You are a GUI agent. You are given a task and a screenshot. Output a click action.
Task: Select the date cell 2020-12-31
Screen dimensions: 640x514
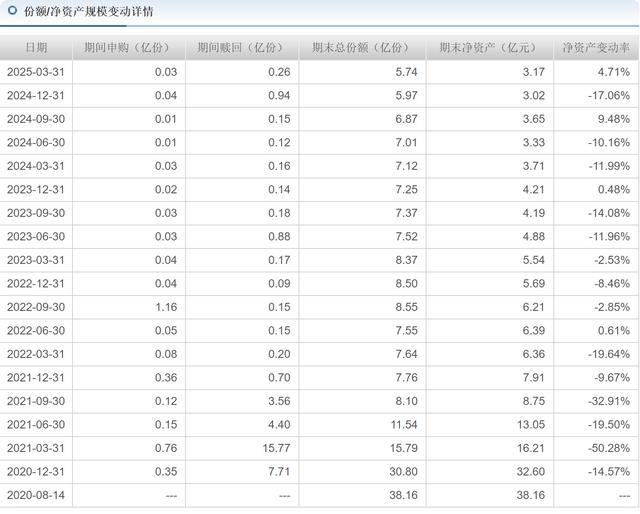pyautogui.click(x=36, y=472)
